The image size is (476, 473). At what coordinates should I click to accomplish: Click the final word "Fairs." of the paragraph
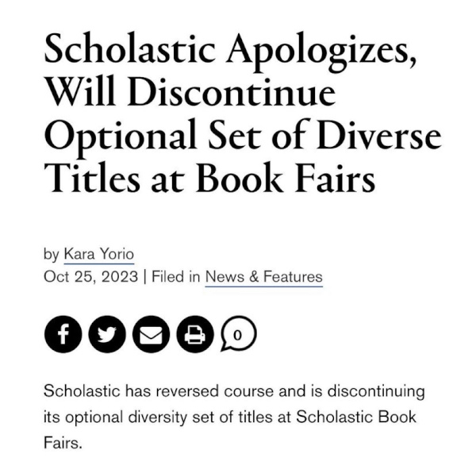click(63, 442)
